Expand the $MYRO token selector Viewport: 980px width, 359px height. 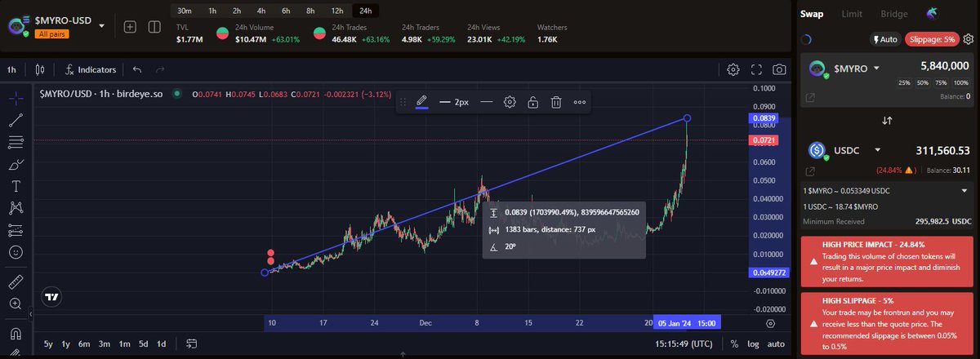click(876, 69)
